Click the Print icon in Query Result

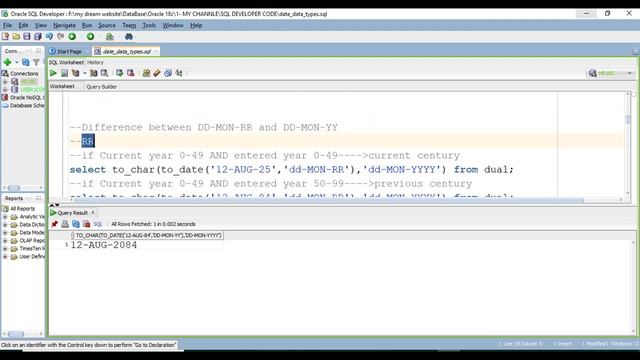click(65, 224)
